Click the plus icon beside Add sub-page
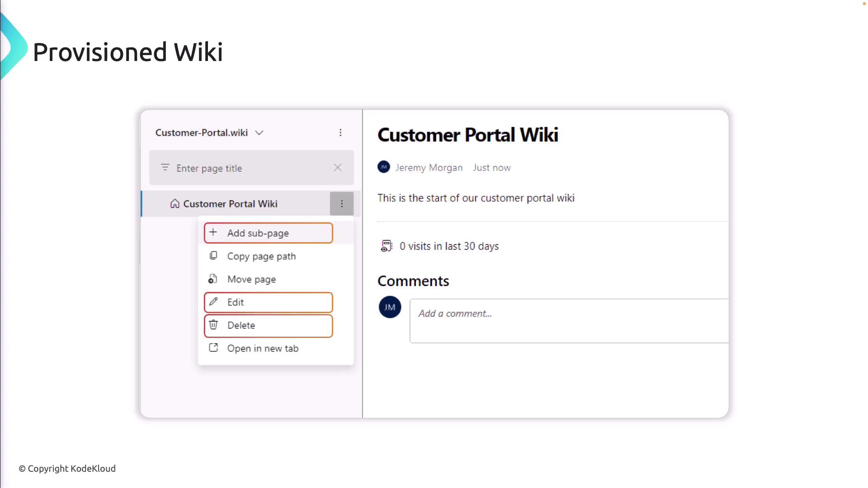 point(213,233)
